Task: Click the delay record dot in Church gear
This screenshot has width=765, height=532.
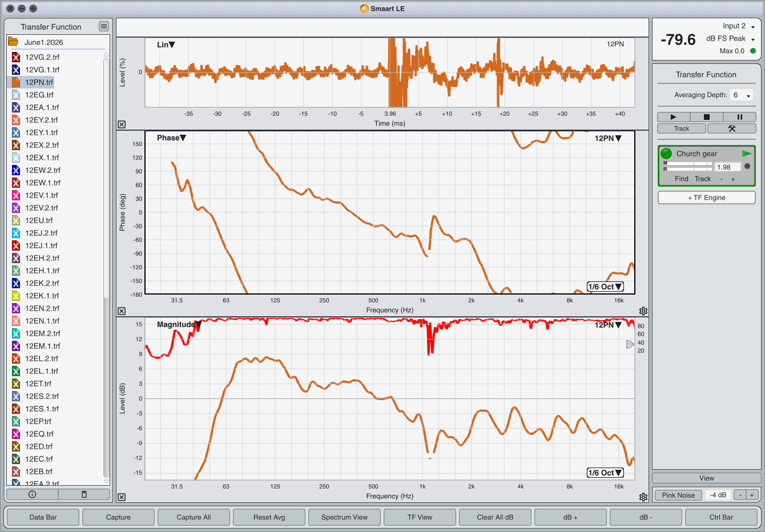Action: coord(747,167)
